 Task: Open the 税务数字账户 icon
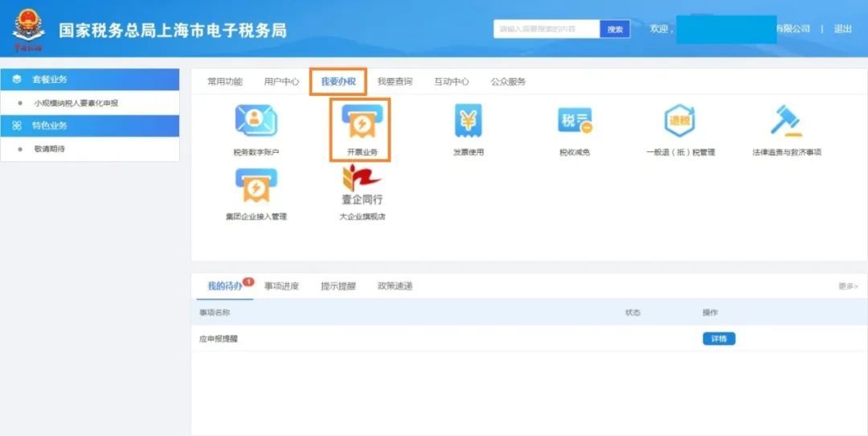[x=256, y=121]
